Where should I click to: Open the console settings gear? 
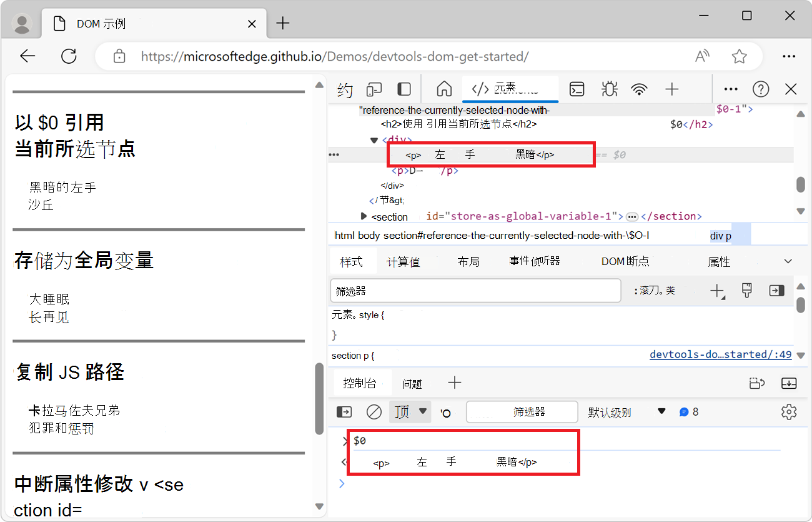pos(789,412)
